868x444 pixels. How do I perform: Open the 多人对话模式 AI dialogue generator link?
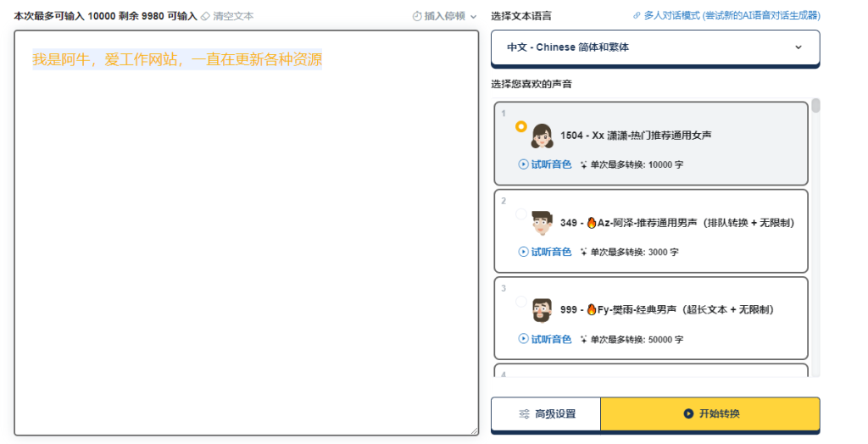click(732, 16)
